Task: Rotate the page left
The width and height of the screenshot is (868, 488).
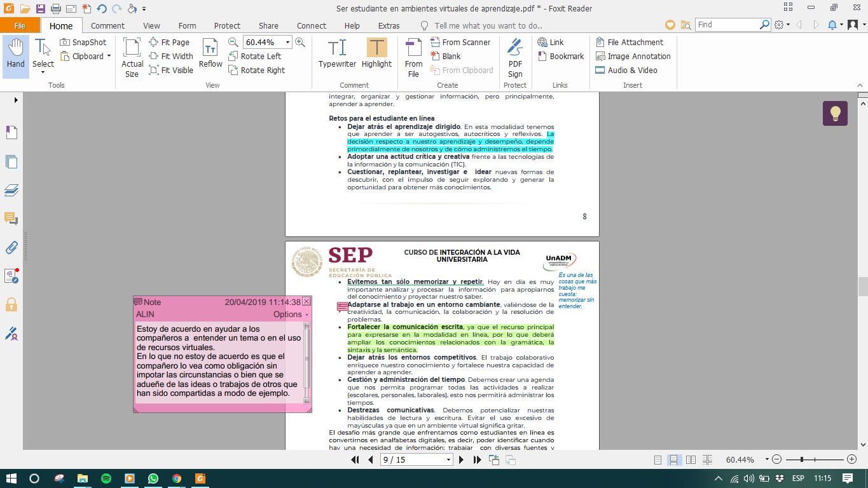Action: click(x=254, y=56)
